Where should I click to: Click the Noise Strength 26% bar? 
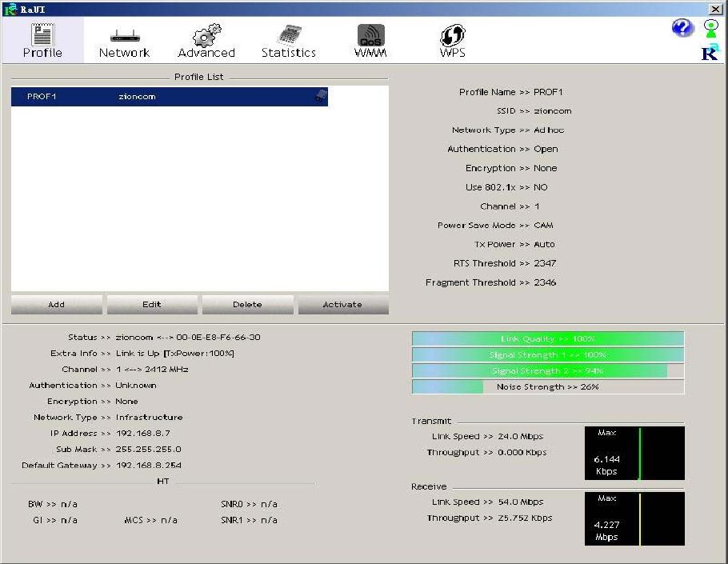(x=548, y=387)
